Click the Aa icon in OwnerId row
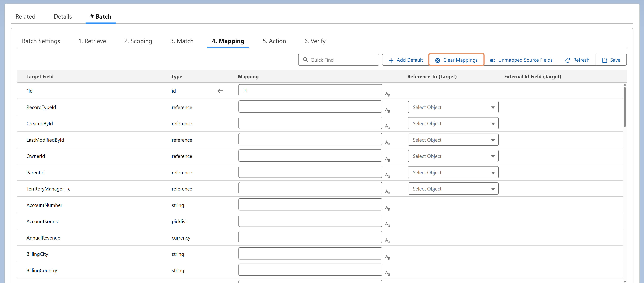 point(387,159)
